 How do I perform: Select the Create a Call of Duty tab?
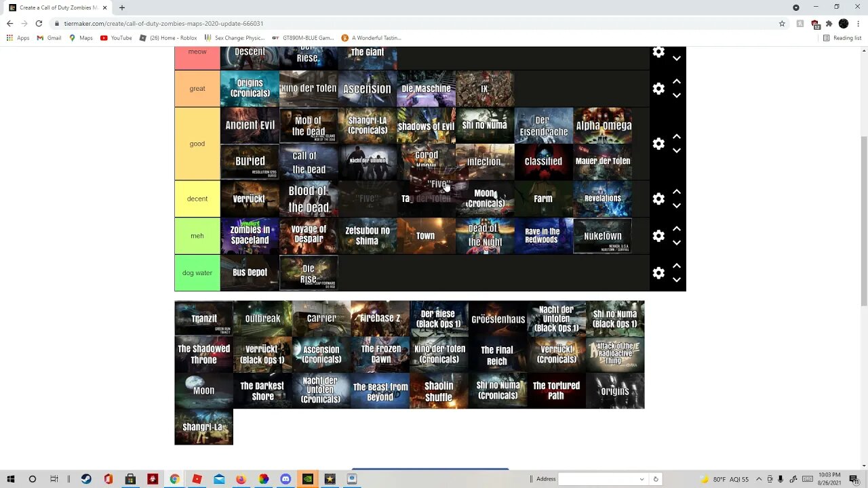coord(58,7)
